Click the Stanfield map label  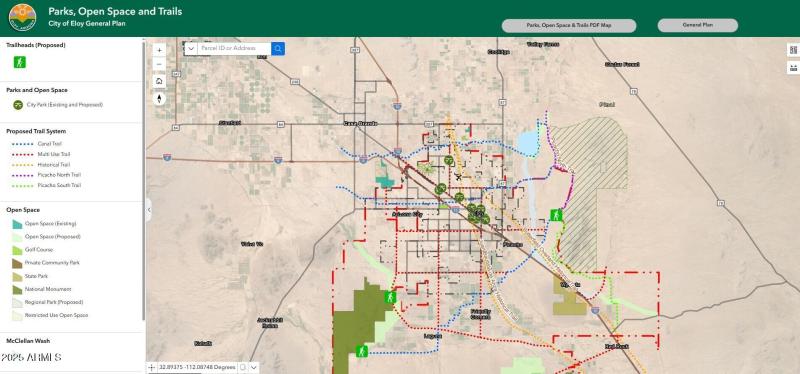coord(230,123)
